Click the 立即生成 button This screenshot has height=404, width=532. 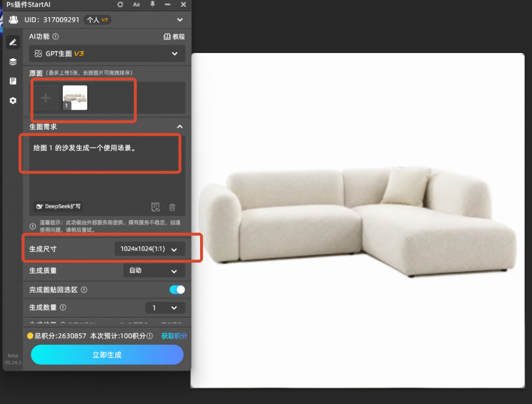pos(107,355)
